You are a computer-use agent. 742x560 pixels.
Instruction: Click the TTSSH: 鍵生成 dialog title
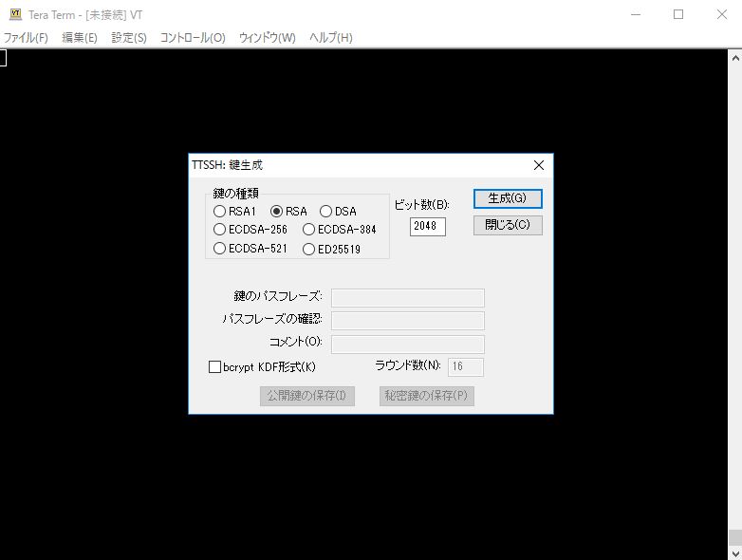(227, 165)
